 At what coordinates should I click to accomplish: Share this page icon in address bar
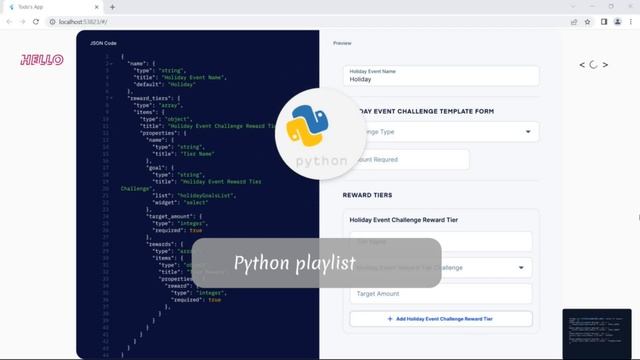click(x=574, y=22)
